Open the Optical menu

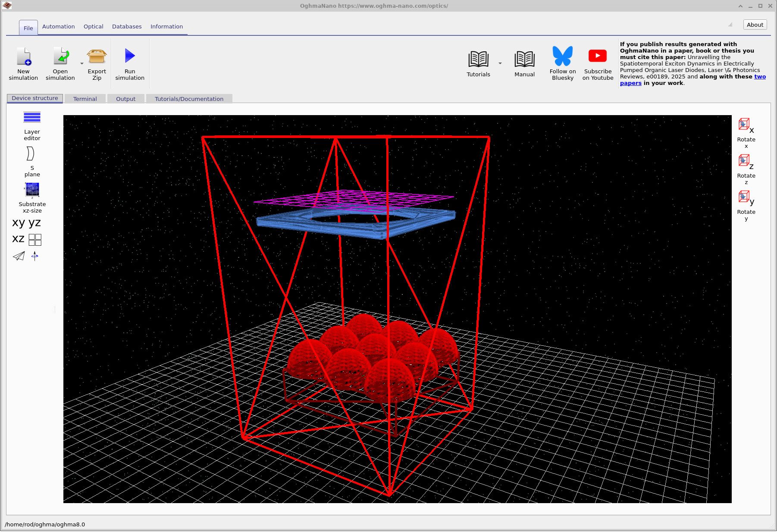(93, 26)
